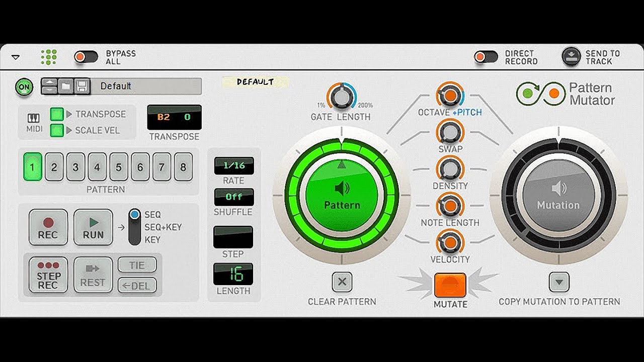
Task: Click the patch up/down browse arrows
Action: [49, 86]
